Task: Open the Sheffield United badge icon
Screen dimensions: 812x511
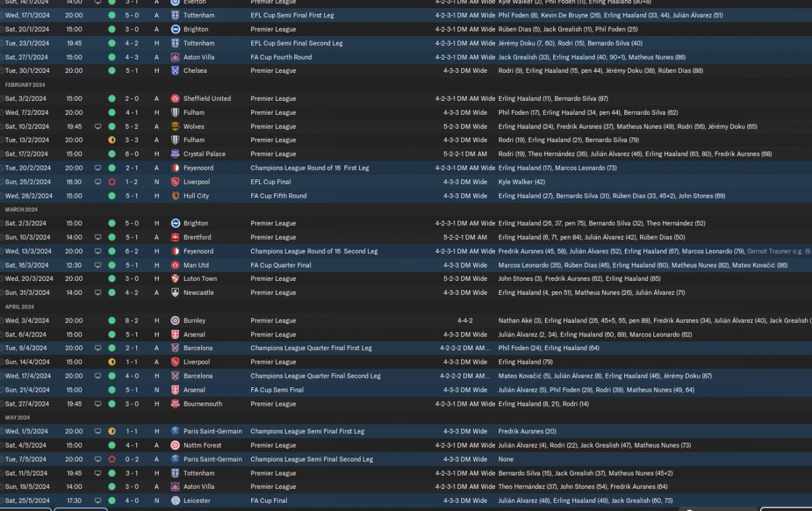Action: (175, 98)
